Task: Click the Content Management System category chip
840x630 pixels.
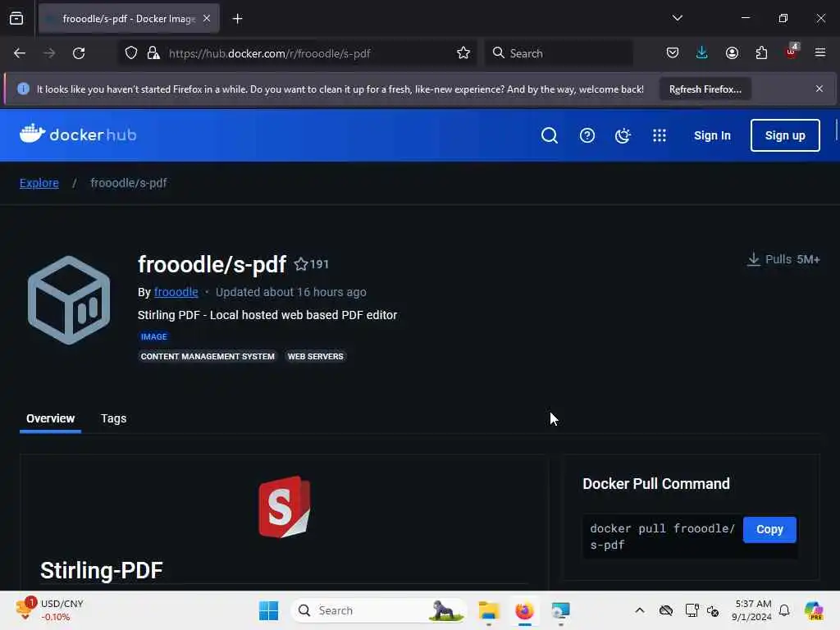Action: pos(208,356)
